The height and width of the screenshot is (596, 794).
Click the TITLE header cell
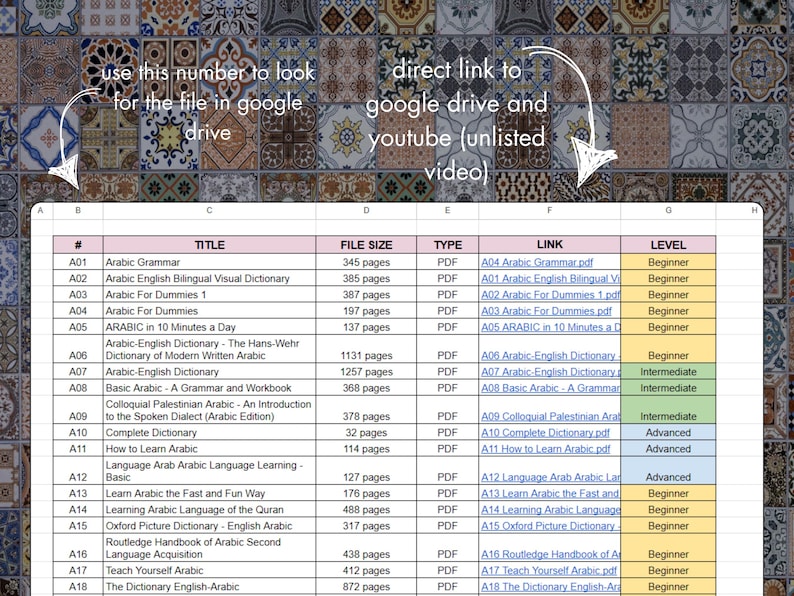209,245
